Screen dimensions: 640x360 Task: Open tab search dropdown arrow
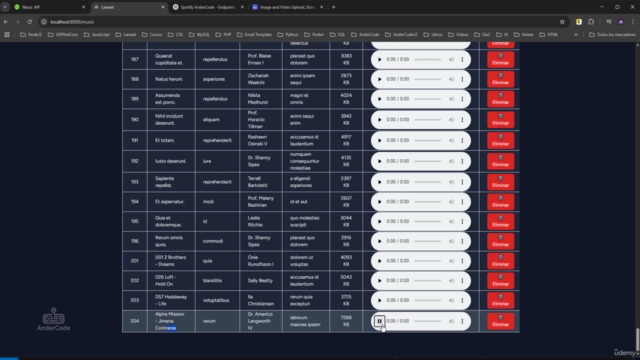[5, 7]
